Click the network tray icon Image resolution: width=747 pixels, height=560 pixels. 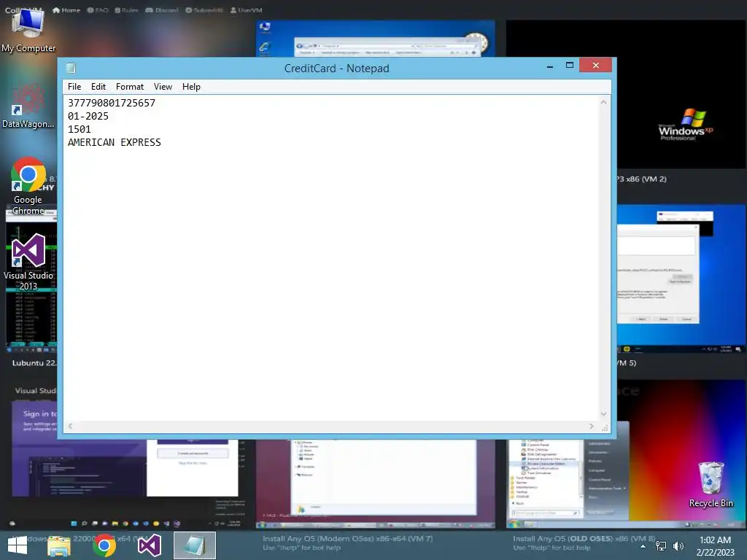tap(661, 546)
